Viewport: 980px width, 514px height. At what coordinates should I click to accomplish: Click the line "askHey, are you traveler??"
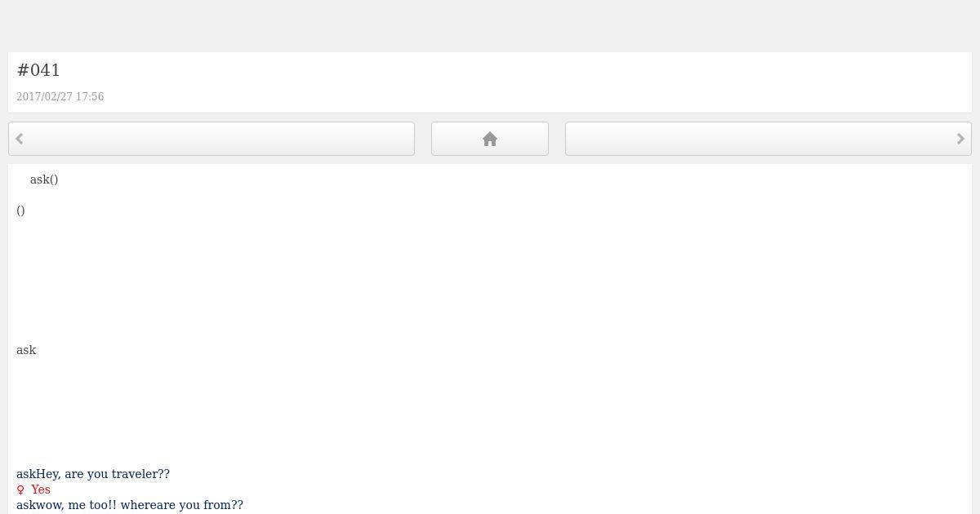pos(93,474)
